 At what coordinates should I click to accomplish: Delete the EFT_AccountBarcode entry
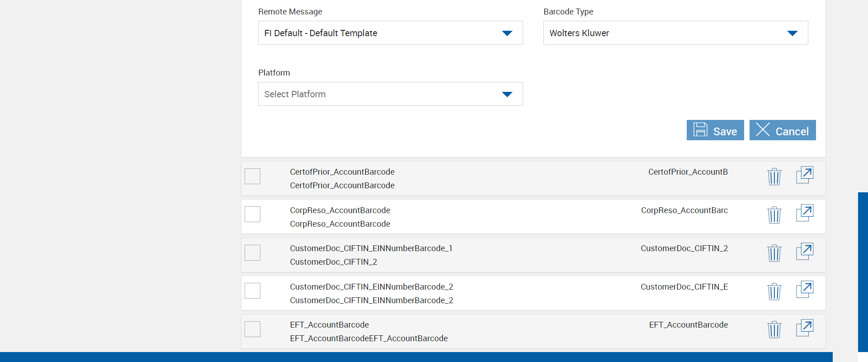tap(774, 329)
